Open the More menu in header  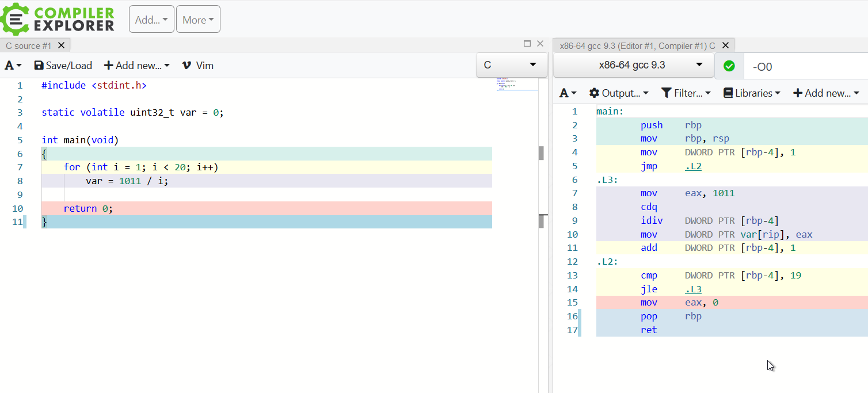198,20
